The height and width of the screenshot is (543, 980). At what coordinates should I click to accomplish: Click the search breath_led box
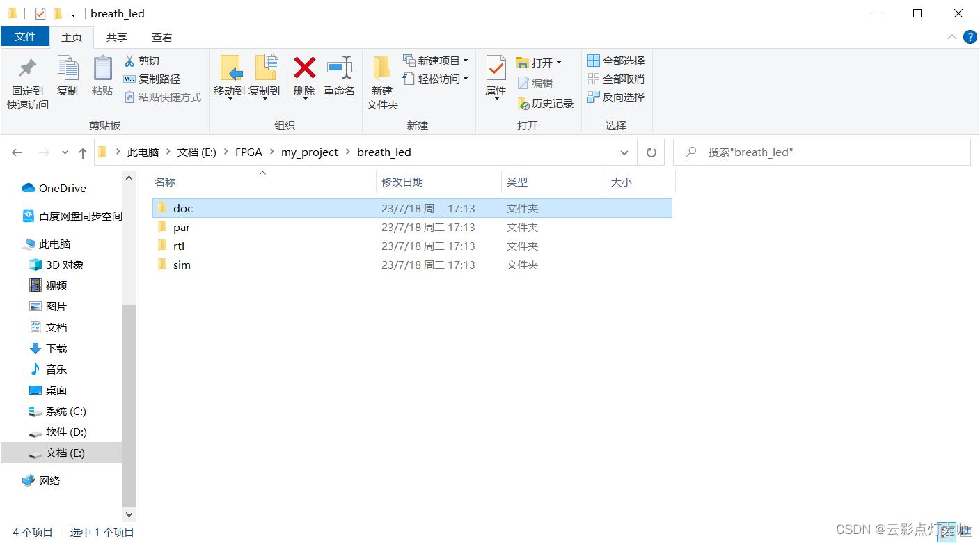coord(822,152)
